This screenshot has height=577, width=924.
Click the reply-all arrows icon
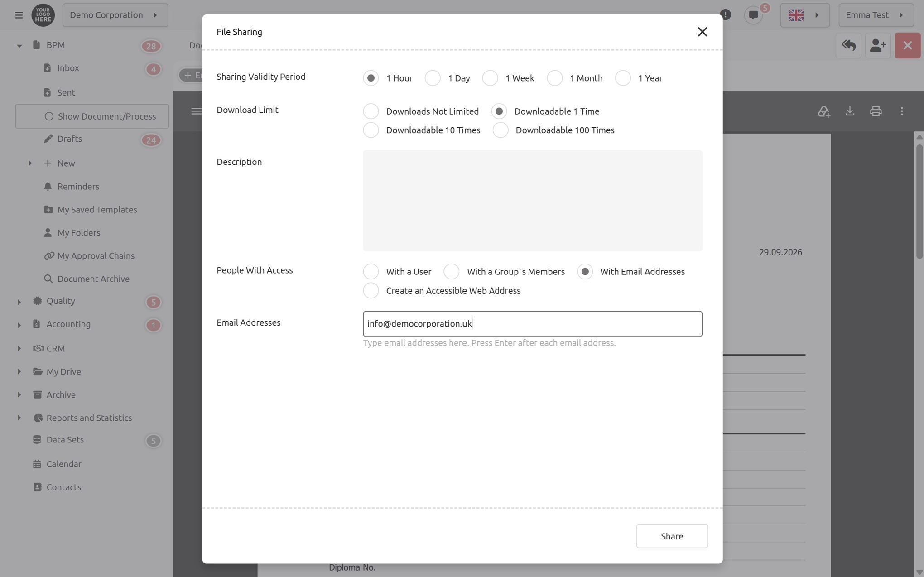pos(848,45)
